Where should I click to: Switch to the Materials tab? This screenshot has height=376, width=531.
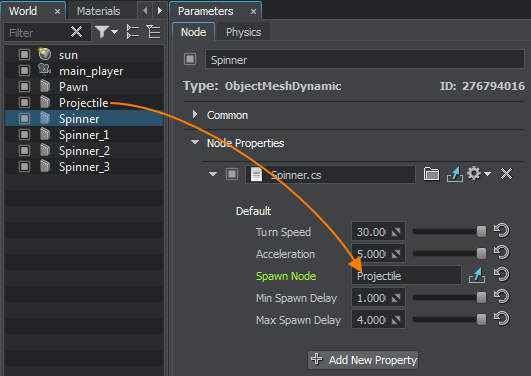(98, 11)
